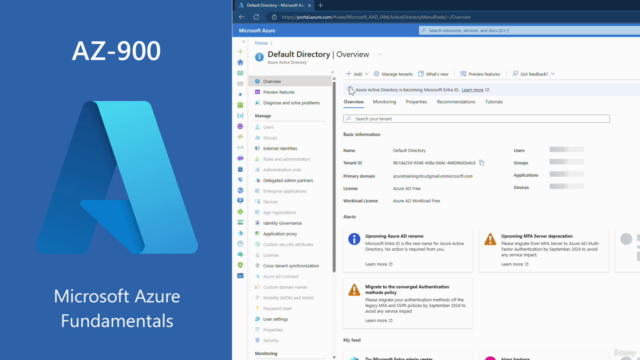Switch to the Tutorials tab
The image size is (640, 360).
tap(494, 102)
